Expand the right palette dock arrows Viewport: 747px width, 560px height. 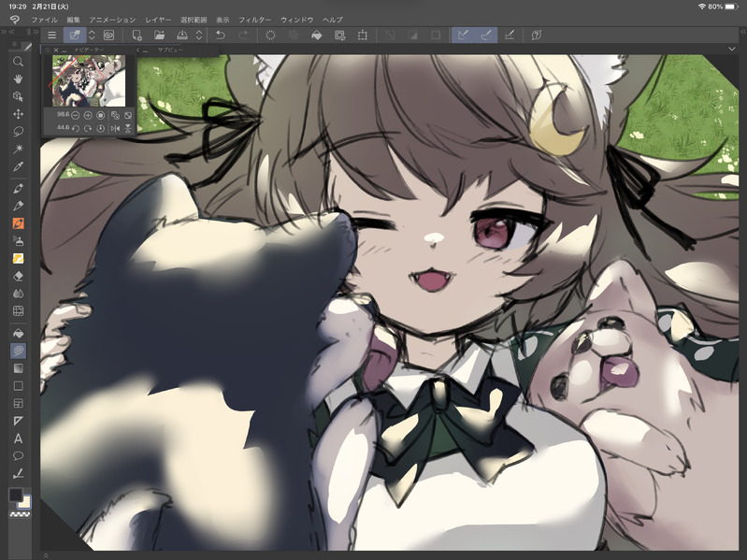point(742,32)
